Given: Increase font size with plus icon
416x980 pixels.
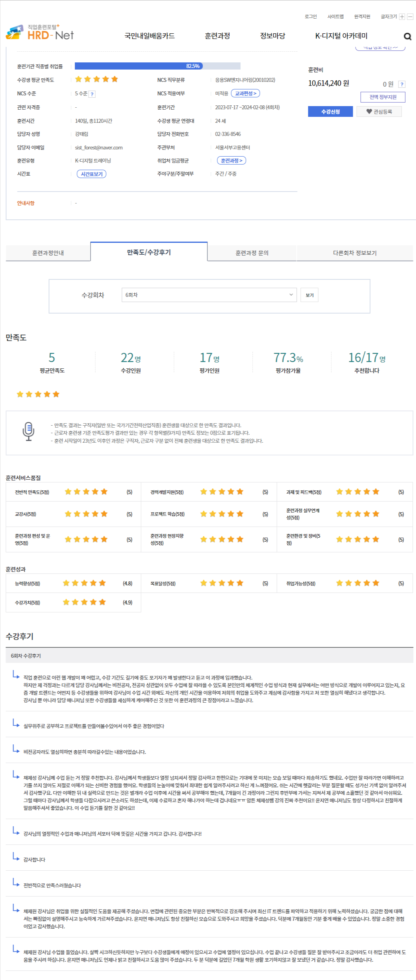Looking at the screenshot, I should [402, 17].
